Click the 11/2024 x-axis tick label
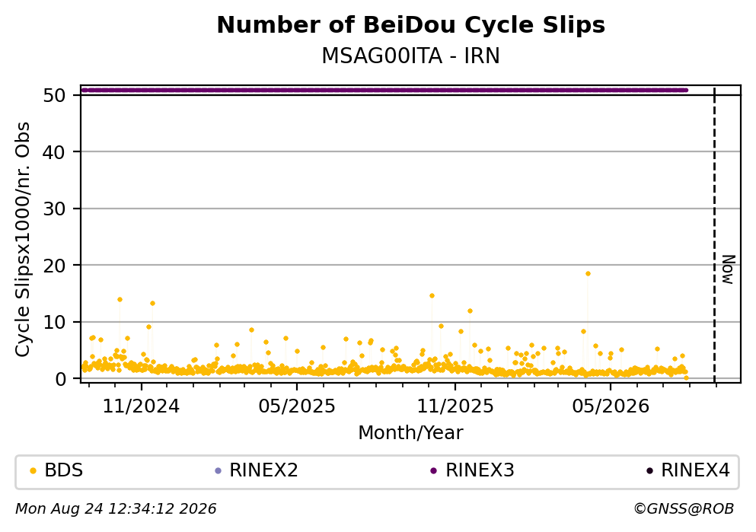756x532 pixels. pos(141,406)
